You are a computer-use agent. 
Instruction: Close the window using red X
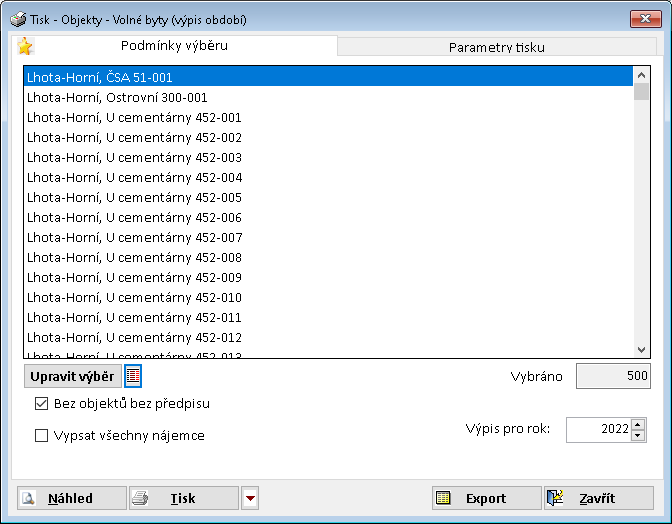[644, 19]
